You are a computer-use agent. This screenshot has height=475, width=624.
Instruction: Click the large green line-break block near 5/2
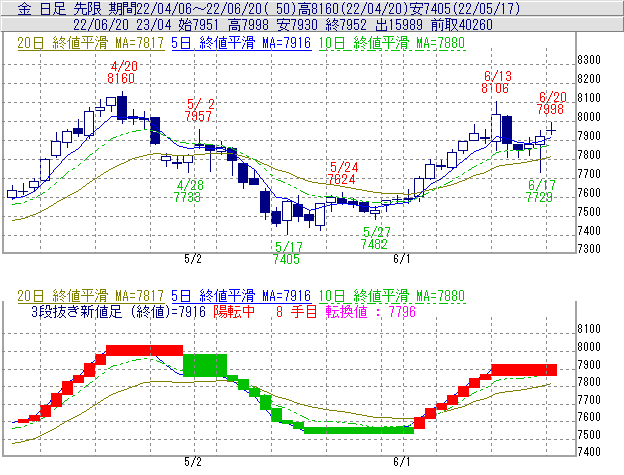tap(205, 365)
